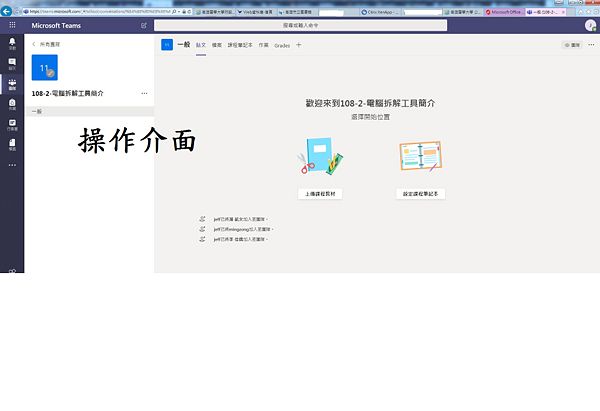Switch to the 檔案 tab

[x=217, y=45]
